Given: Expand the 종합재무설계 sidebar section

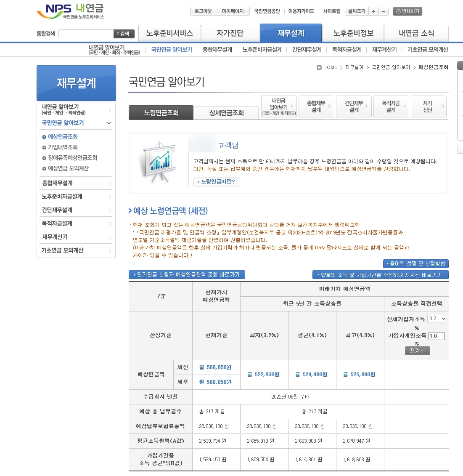Looking at the screenshot, I should click(x=76, y=183).
